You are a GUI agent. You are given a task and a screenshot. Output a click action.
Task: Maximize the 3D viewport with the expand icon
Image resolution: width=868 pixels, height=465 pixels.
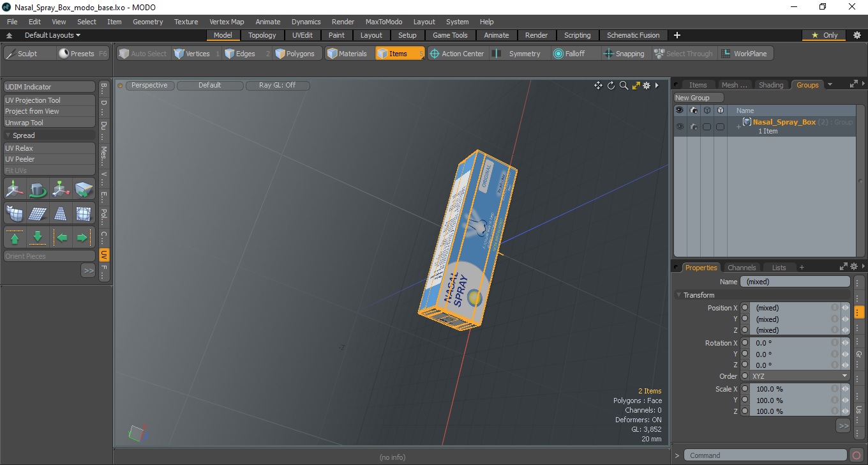pos(636,86)
